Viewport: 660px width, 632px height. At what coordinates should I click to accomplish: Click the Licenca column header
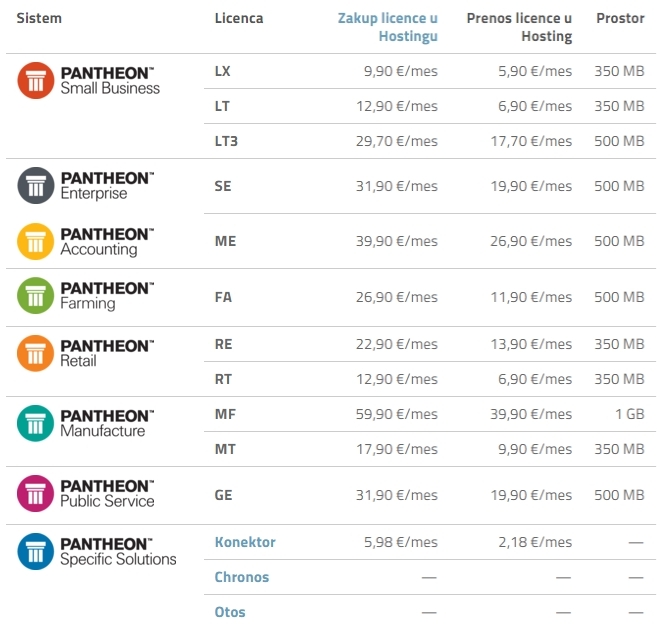pyautogui.click(x=239, y=18)
